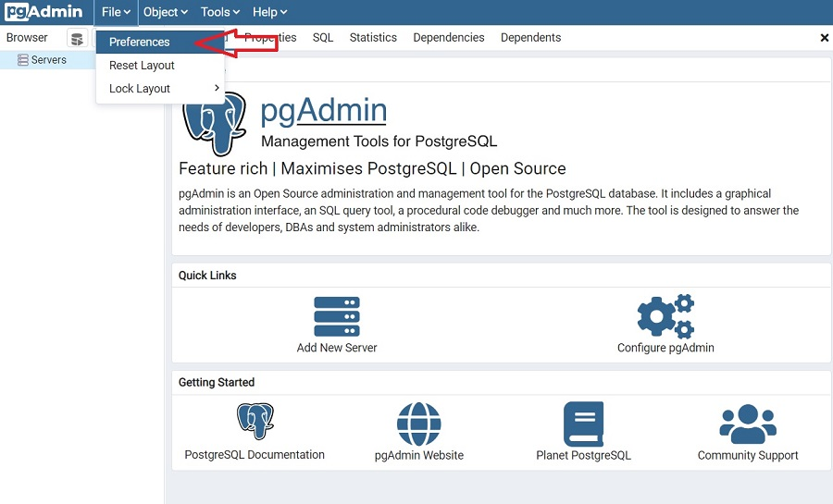Image resolution: width=833 pixels, height=504 pixels.
Task: Open the Community Support link
Action: point(748,455)
